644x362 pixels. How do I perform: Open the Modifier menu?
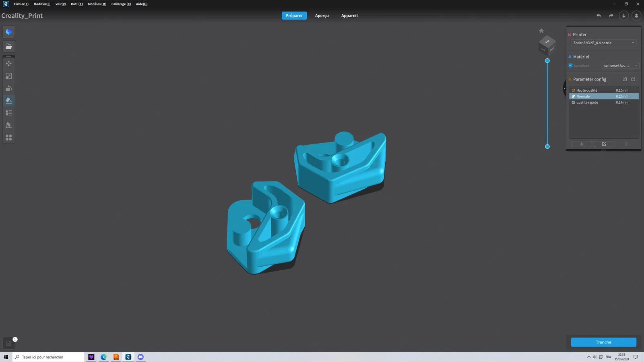tap(42, 4)
